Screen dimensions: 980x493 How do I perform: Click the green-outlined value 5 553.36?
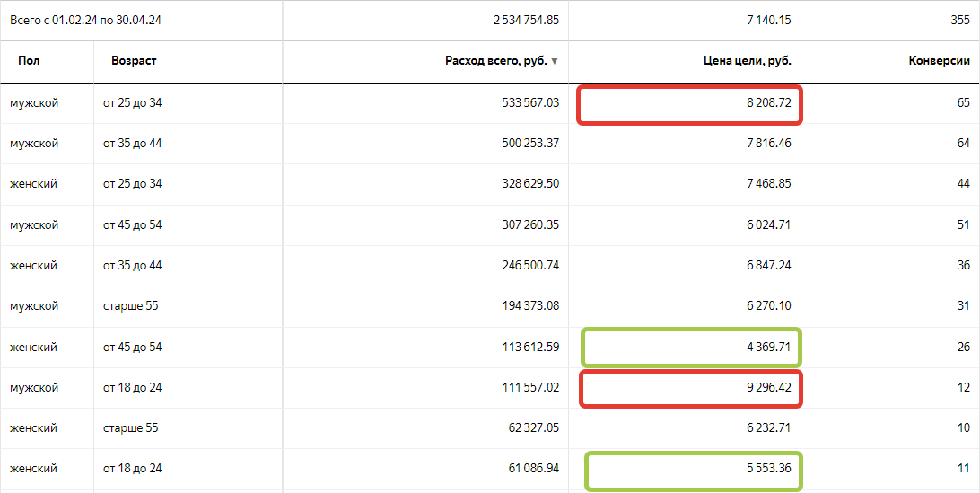(x=768, y=469)
